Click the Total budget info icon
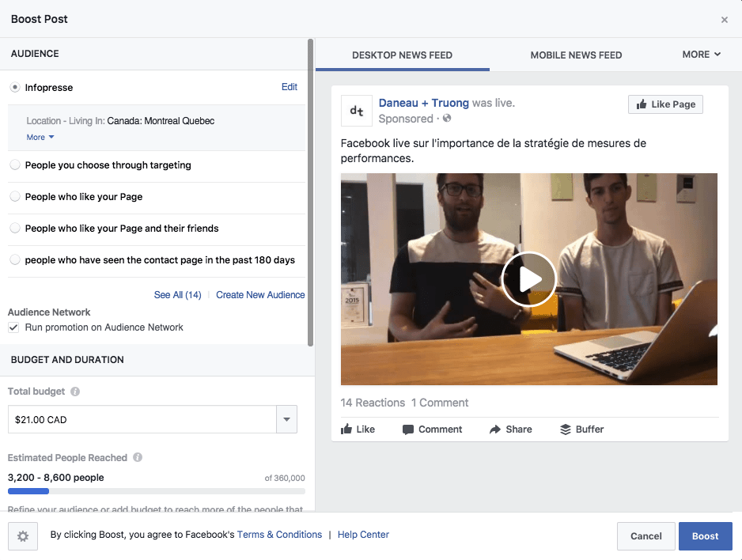 click(75, 392)
